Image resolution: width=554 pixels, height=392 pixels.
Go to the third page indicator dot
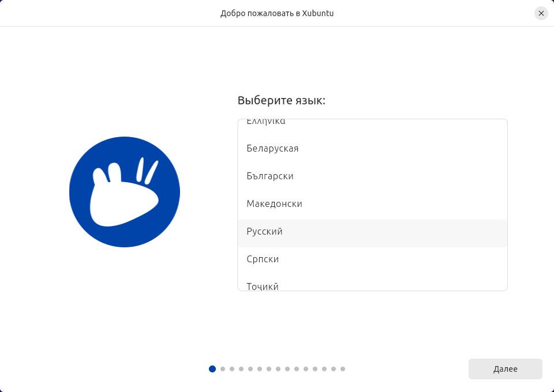(232, 369)
